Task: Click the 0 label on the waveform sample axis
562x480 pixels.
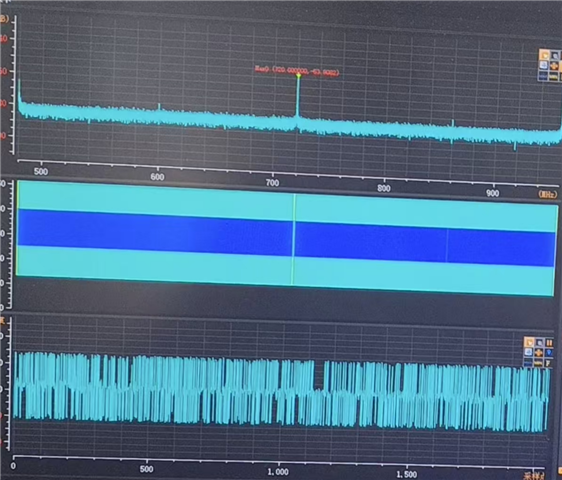Action: coord(13,466)
